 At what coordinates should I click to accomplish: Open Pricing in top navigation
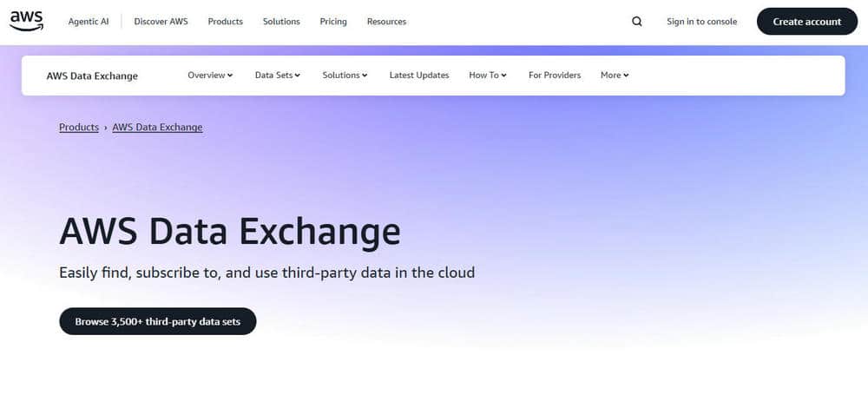click(x=333, y=22)
